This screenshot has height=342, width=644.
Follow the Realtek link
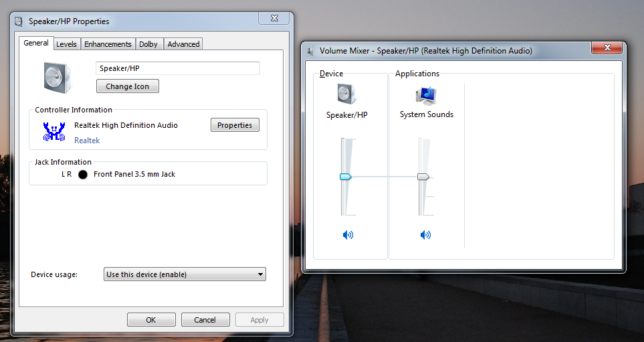[87, 140]
